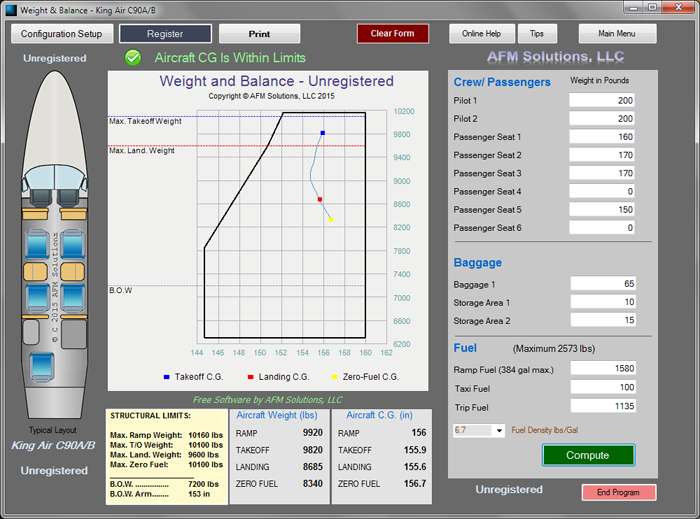The image size is (700, 519).
Task: Select the Passenger Seat 1 weight field
Action: [x=601, y=137]
